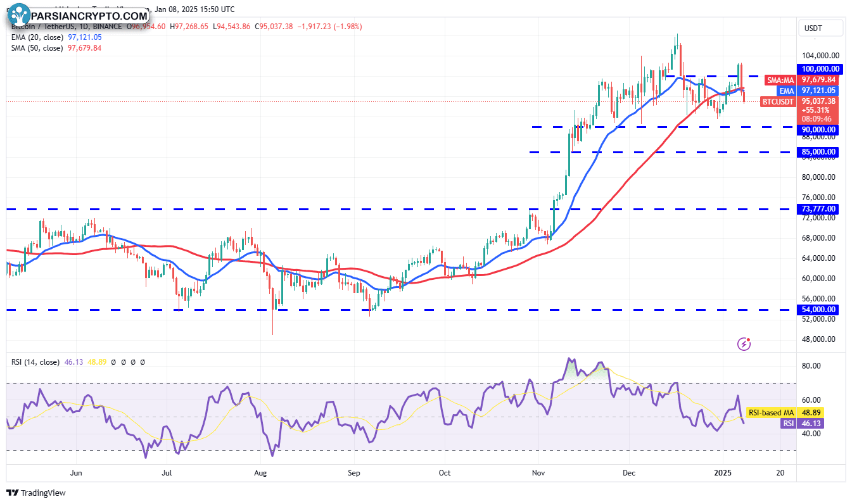Click the BTCUSDT 95,037.38 price label
The image size is (852, 504).
tap(799, 101)
